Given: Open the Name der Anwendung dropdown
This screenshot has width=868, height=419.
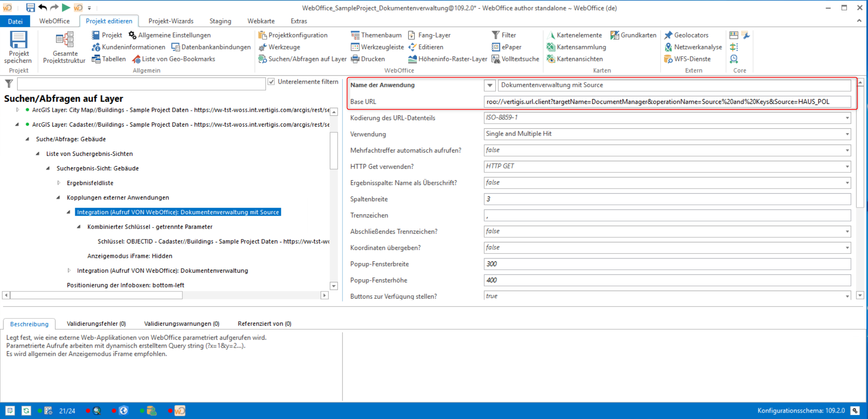Looking at the screenshot, I should (x=490, y=85).
